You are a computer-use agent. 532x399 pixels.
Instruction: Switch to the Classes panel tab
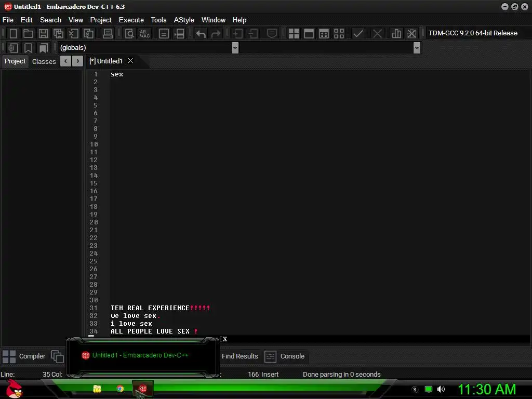(x=44, y=61)
